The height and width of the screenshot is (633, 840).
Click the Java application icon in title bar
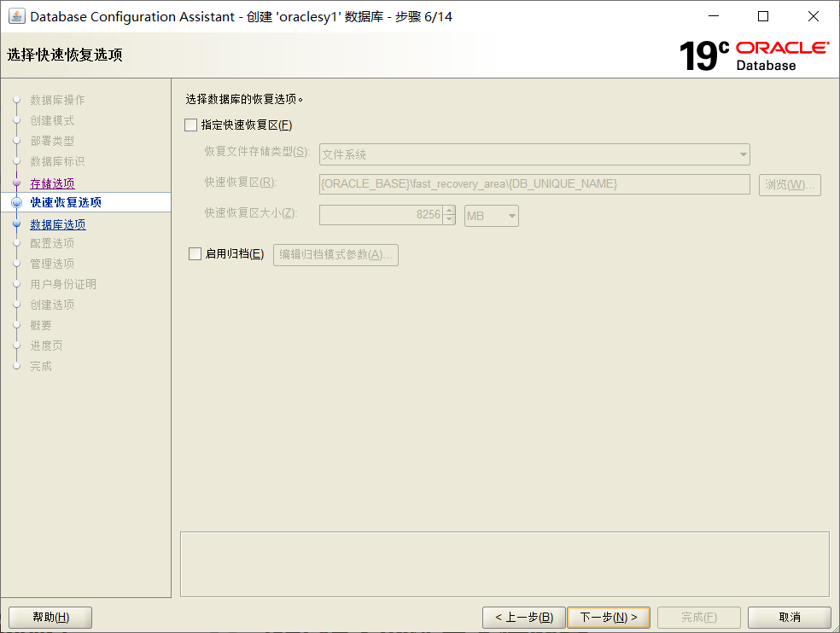pyautogui.click(x=16, y=16)
